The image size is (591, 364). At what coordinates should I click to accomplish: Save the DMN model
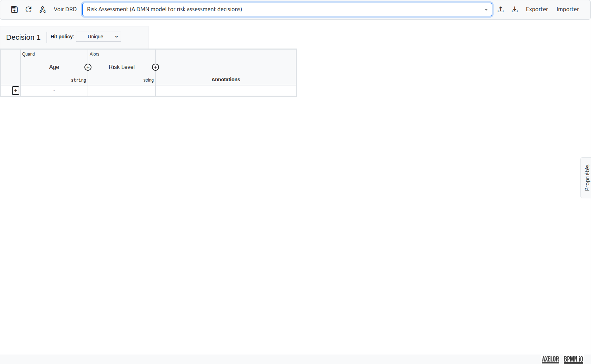14,9
